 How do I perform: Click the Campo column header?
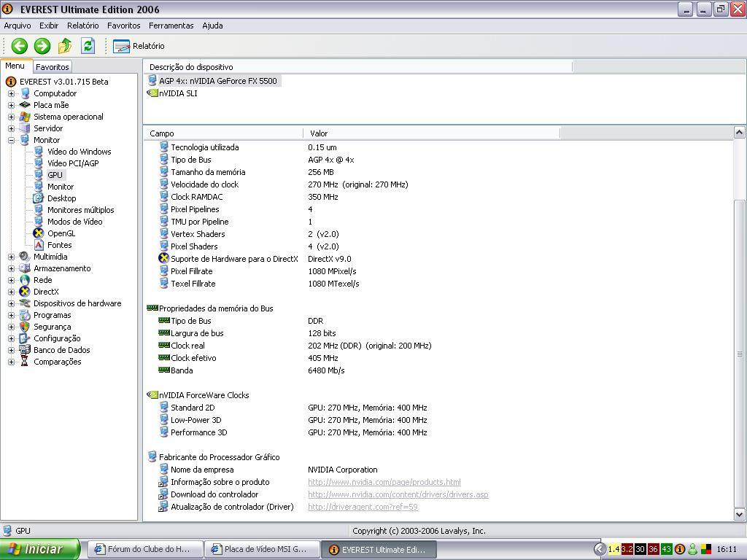click(223, 133)
